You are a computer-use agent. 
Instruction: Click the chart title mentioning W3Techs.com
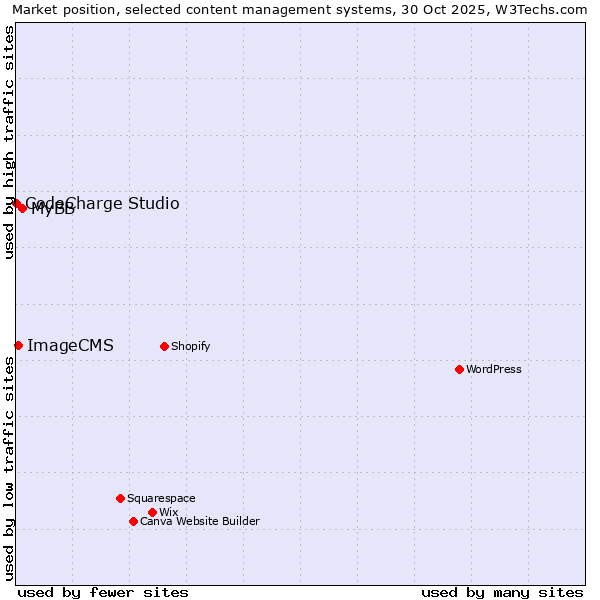[300, 9]
